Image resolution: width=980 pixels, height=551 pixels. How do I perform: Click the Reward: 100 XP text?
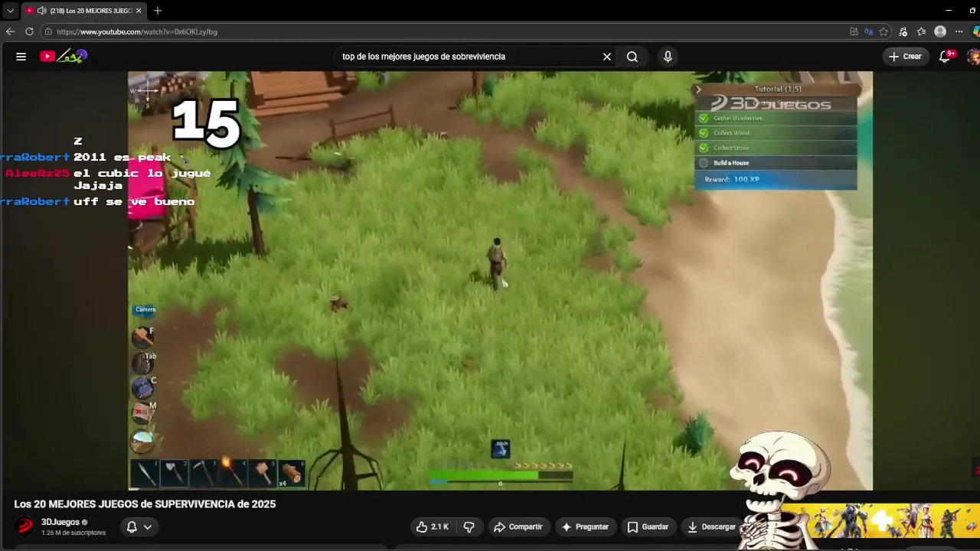coord(732,179)
